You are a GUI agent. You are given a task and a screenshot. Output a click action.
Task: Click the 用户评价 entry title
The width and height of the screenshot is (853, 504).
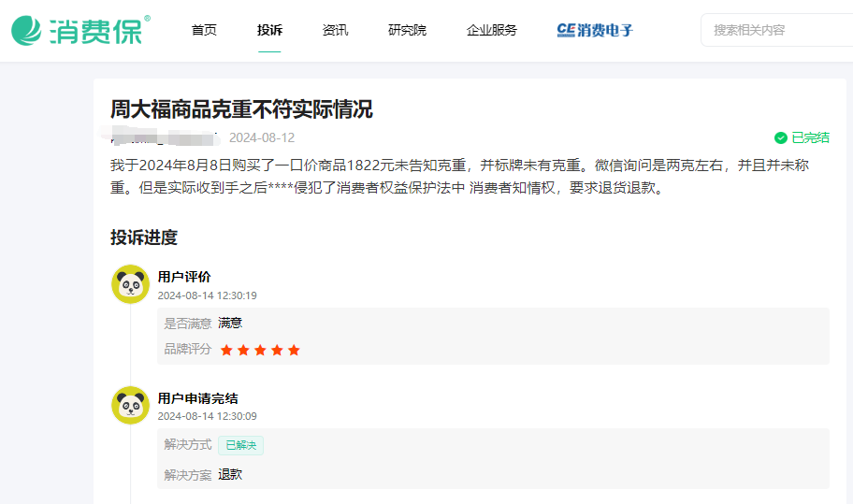184,278
